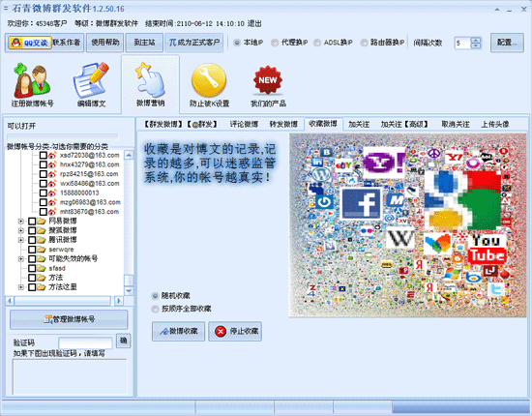532x416 pixels.
Task: Open the 注册微博帐号 people icon
Action: (x=32, y=80)
